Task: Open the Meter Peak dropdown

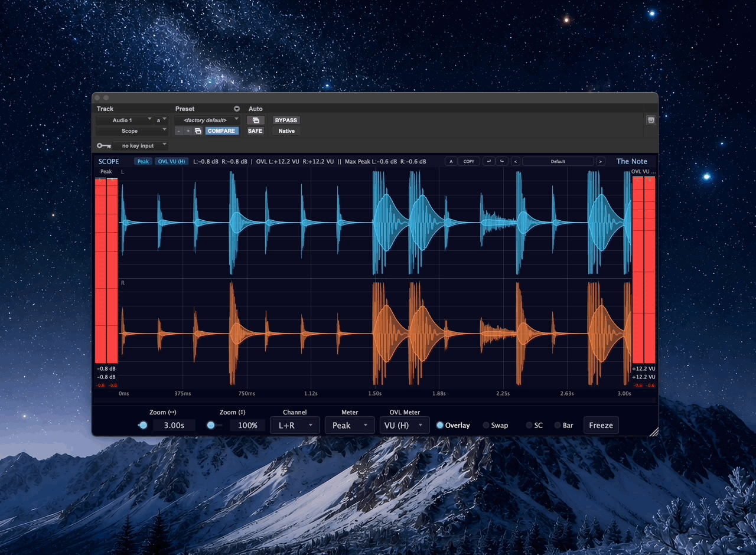Action: pyautogui.click(x=350, y=425)
